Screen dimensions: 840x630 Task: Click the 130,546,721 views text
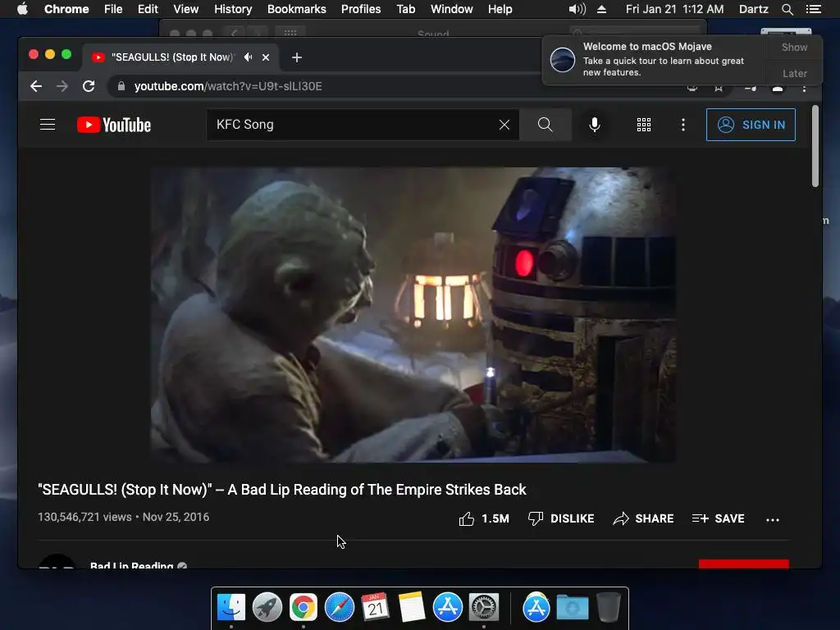point(84,517)
